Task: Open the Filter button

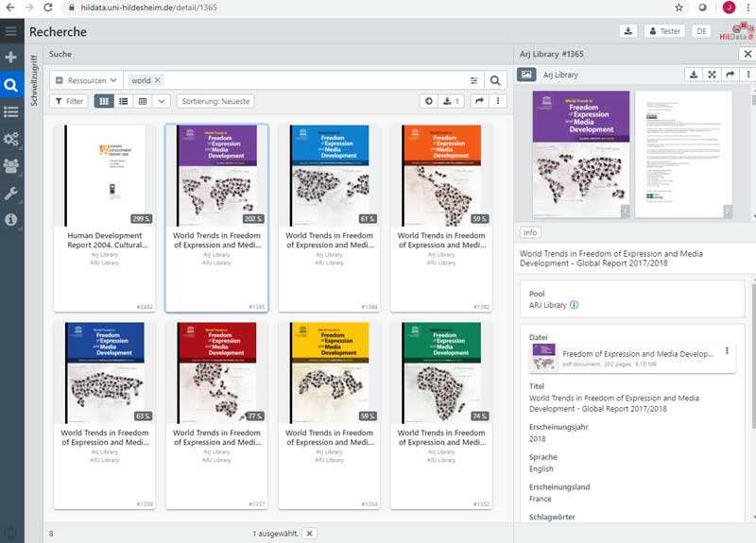Action: point(69,101)
